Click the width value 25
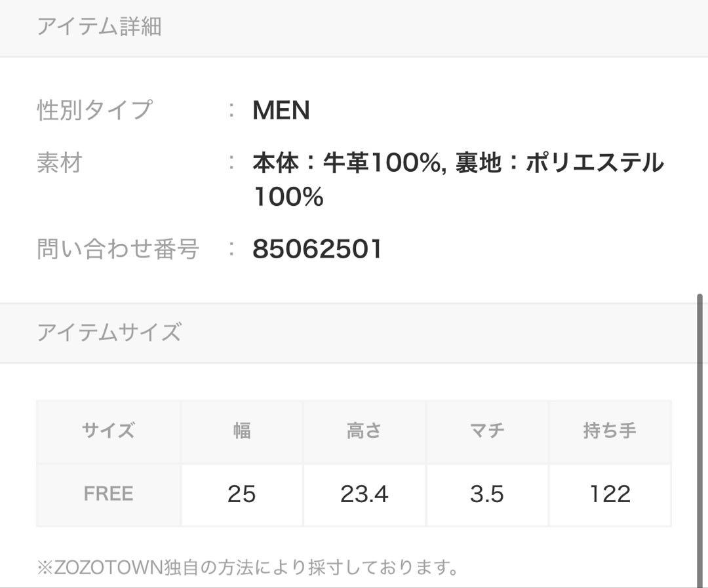 click(x=242, y=494)
